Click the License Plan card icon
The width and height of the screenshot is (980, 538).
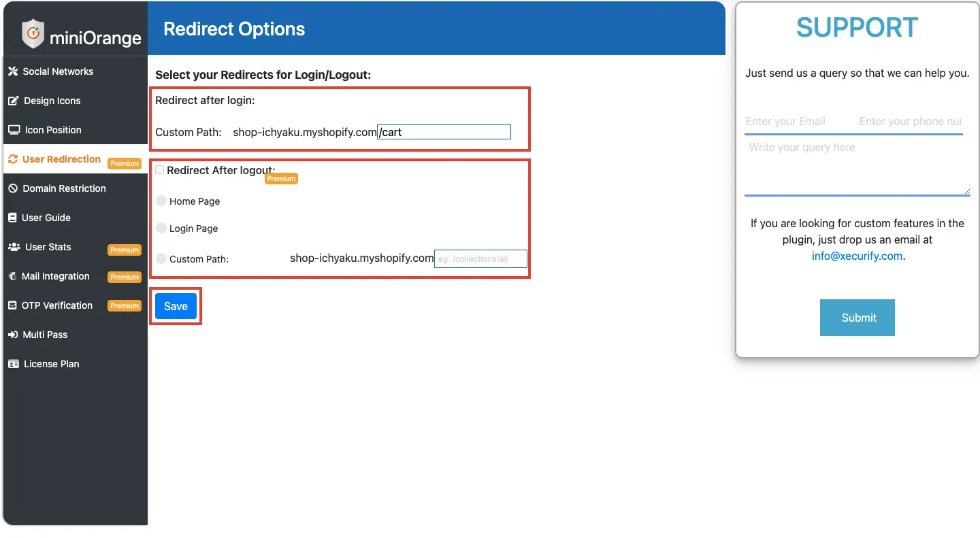(13, 364)
